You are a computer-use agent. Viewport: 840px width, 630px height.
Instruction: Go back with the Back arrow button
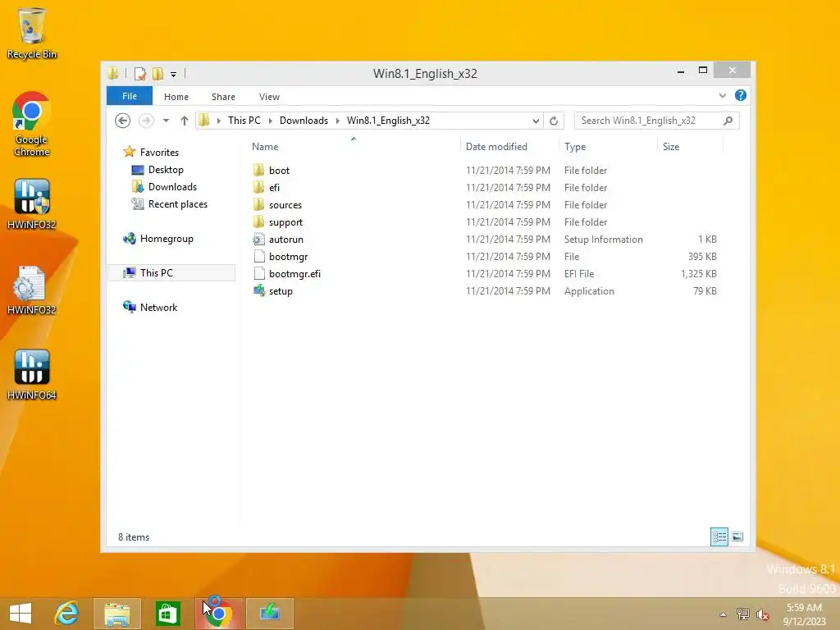[123, 121]
